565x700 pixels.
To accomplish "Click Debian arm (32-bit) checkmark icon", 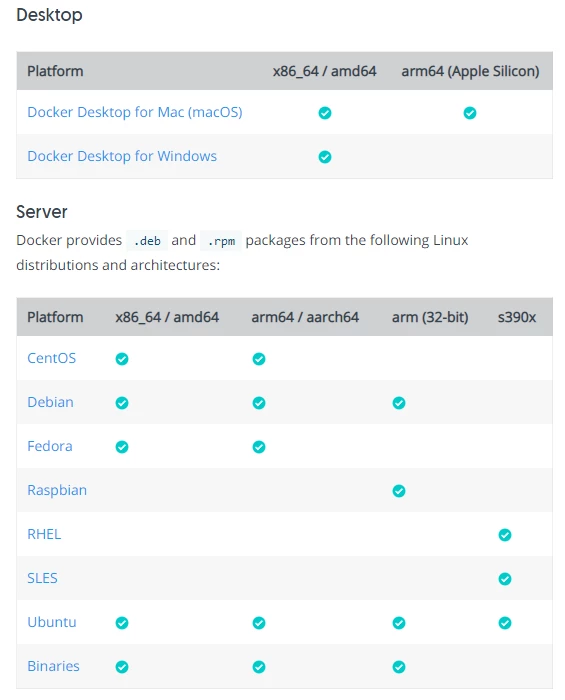I will click(x=399, y=403).
